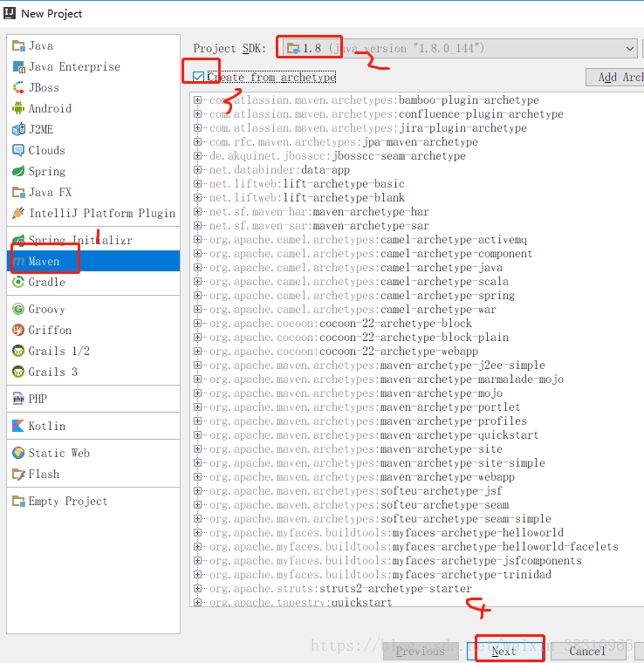The image size is (644, 663).
Task: Click the Java project type icon
Action: pos(18,45)
